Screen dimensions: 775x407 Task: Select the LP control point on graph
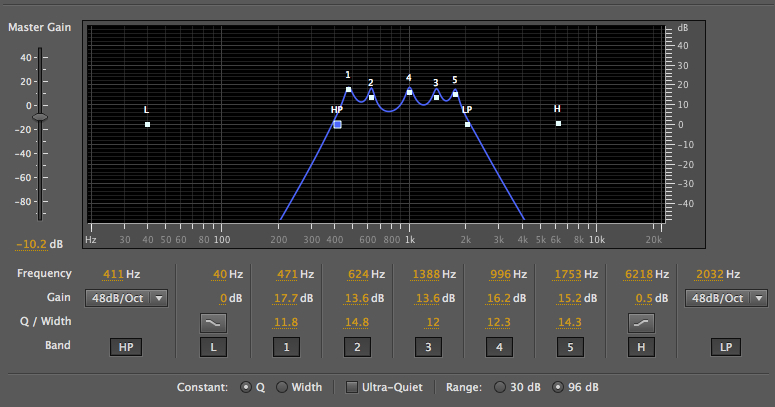point(467,124)
